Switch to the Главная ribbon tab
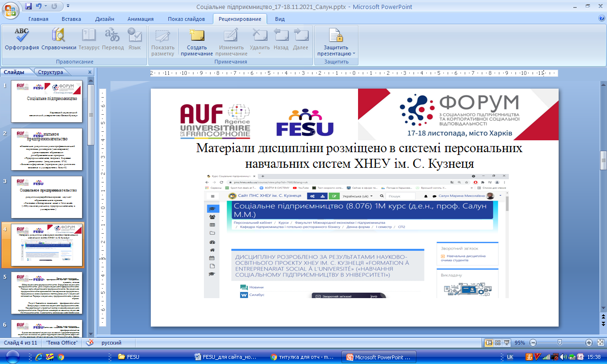Viewport: 607px width, 364px height. click(x=38, y=19)
